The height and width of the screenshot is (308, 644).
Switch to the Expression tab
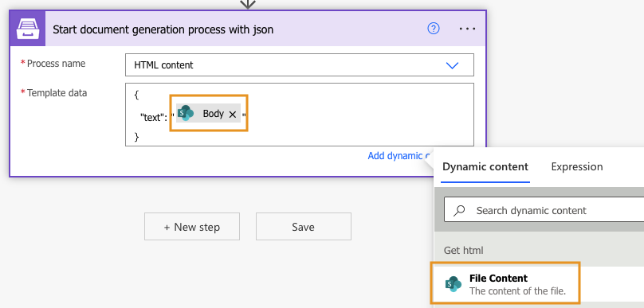[x=576, y=166]
